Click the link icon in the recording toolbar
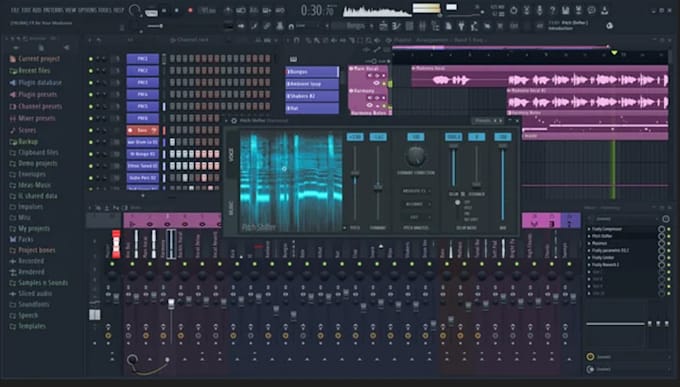 point(267,26)
